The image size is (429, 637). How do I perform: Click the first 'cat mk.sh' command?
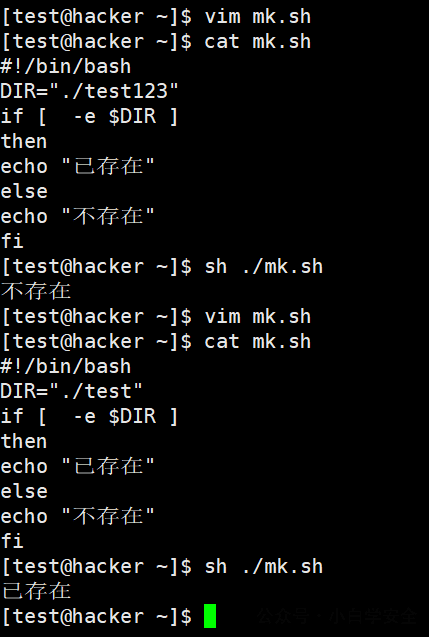(258, 41)
